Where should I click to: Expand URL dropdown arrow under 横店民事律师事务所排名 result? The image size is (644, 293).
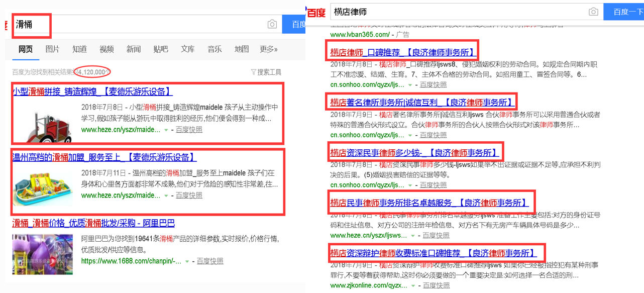pyautogui.click(x=413, y=236)
